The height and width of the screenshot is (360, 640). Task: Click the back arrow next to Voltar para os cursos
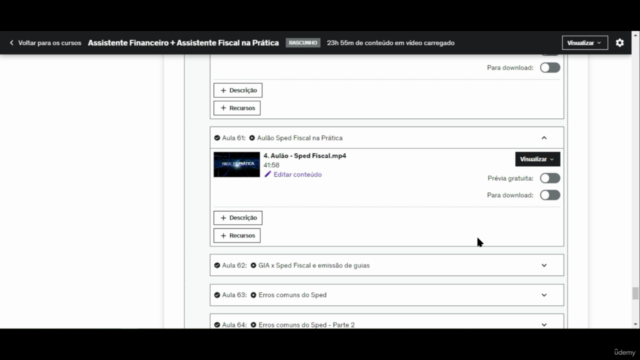pyautogui.click(x=11, y=43)
